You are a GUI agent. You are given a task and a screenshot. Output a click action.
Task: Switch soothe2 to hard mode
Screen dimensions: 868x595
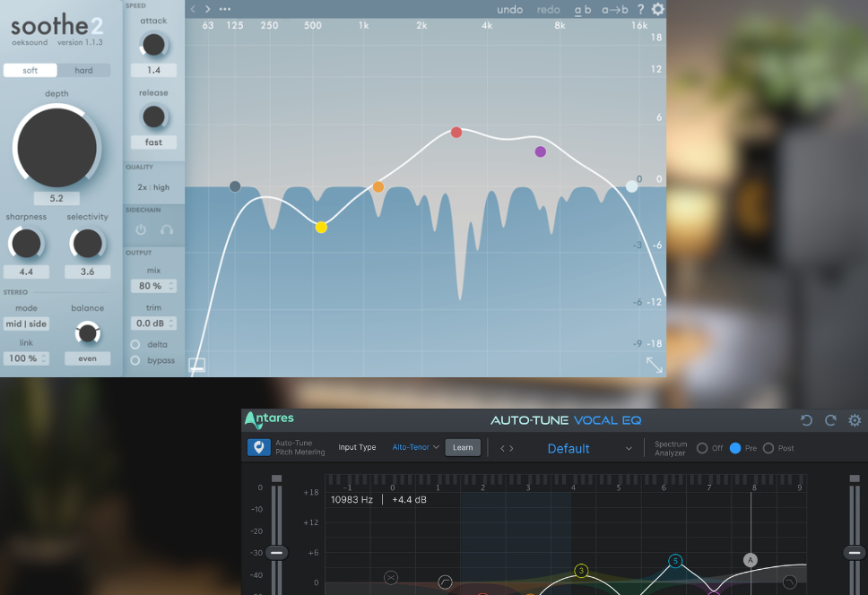[83, 70]
